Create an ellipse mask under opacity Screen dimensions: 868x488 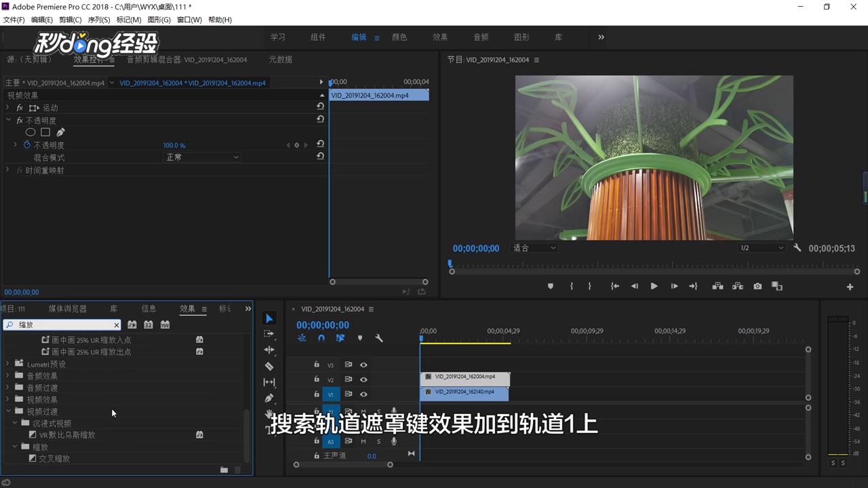point(31,132)
